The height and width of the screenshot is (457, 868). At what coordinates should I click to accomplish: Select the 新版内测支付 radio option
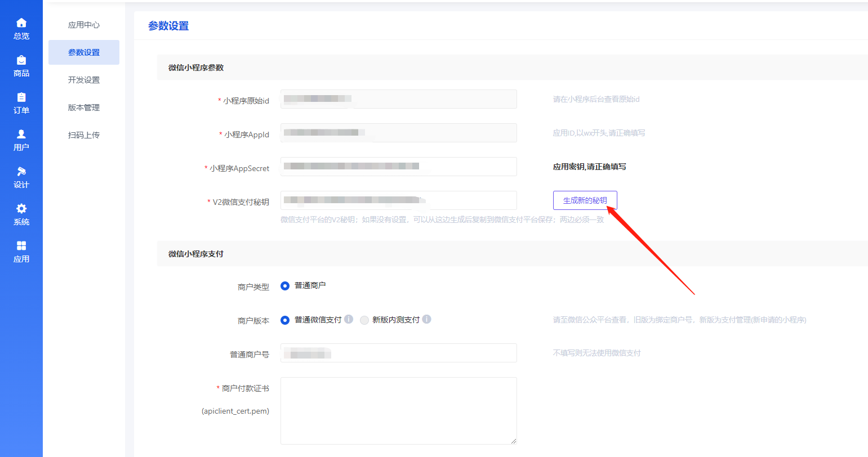tap(364, 320)
